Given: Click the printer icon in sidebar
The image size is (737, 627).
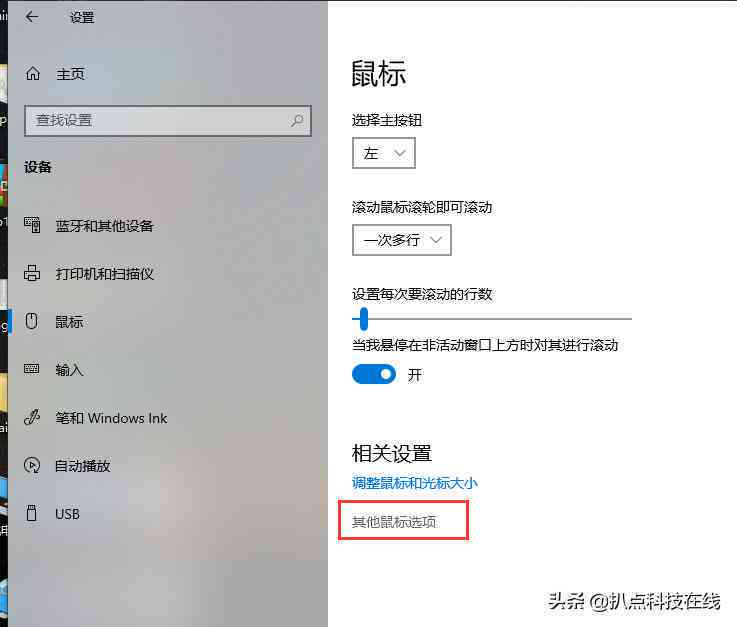Looking at the screenshot, I should (x=32, y=273).
